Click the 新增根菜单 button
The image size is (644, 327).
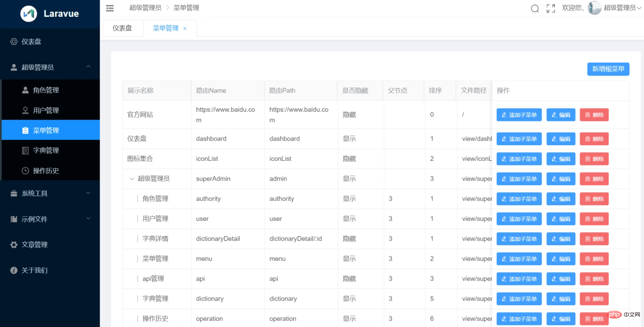click(608, 69)
